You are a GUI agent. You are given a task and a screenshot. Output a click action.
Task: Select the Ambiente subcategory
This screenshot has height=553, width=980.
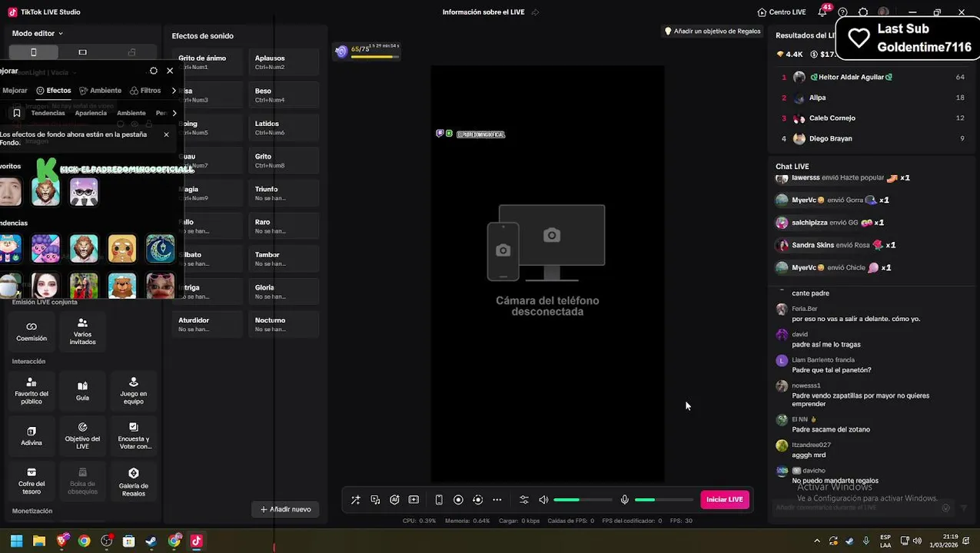[131, 113]
